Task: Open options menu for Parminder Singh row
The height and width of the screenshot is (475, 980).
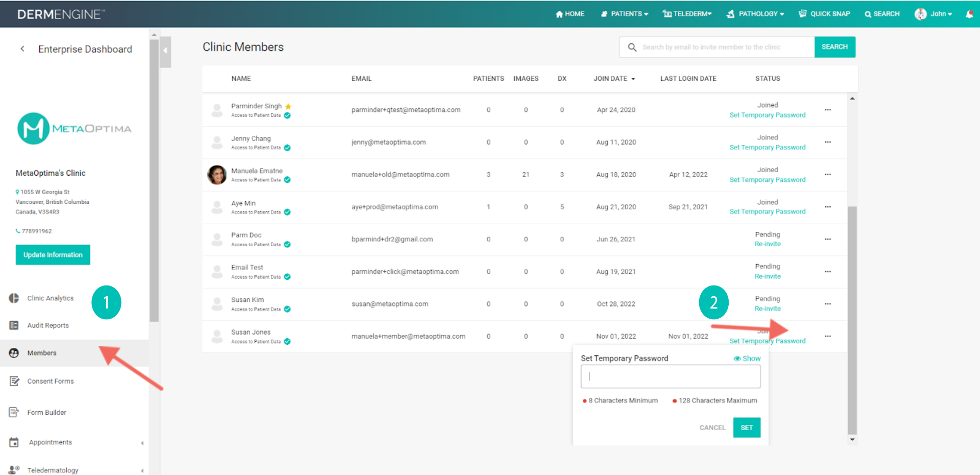Action: coord(827,110)
